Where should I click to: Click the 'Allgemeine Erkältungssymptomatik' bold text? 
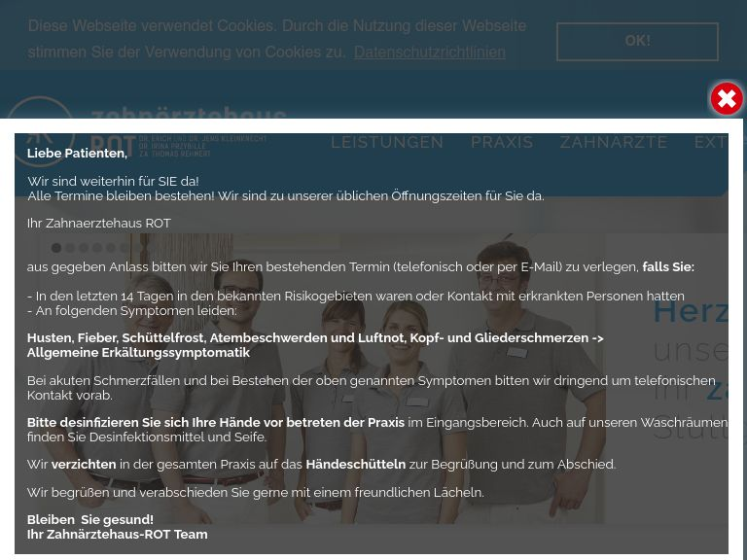(139, 352)
